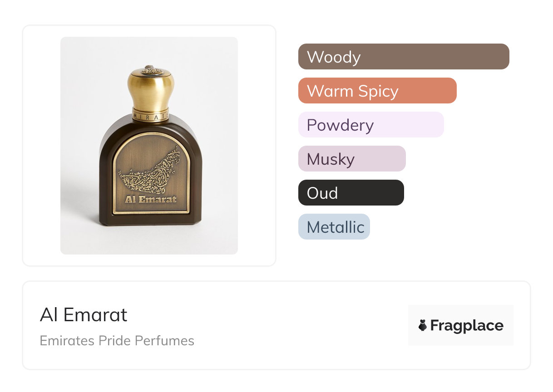Click the Fragplace wordmark text

pos(466,326)
